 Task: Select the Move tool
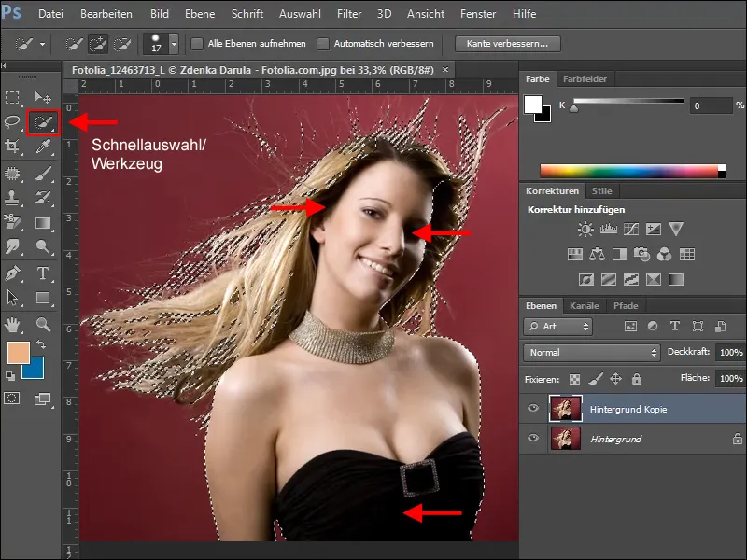[43, 97]
